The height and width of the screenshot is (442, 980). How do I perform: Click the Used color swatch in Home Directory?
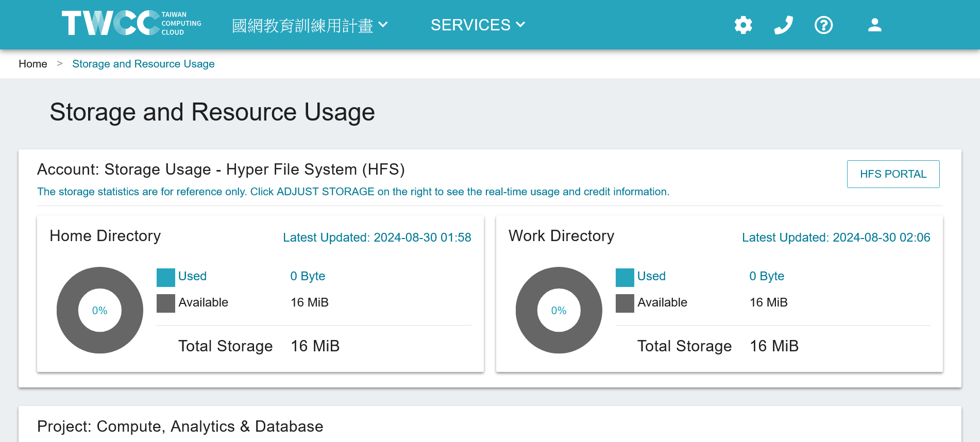pyautogui.click(x=166, y=278)
